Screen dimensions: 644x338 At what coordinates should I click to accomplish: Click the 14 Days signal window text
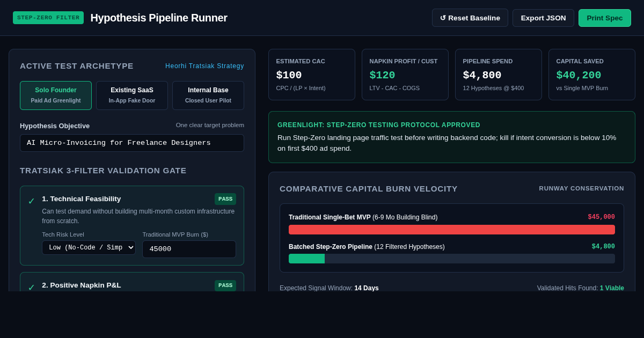click(x=367, y=288)
